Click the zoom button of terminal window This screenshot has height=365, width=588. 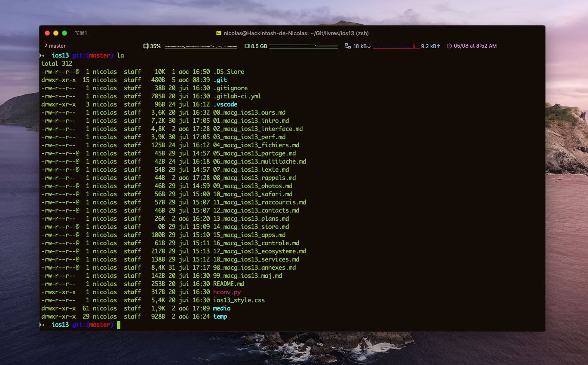click(64, 33)
